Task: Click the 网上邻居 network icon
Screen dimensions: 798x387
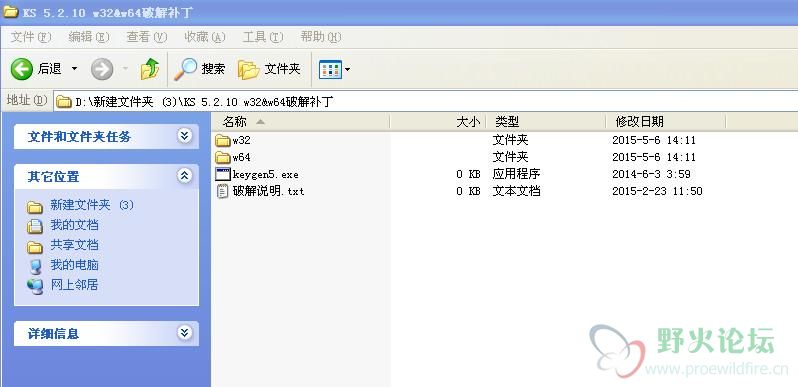Action: pyautogui.click(x=35, y=286)
